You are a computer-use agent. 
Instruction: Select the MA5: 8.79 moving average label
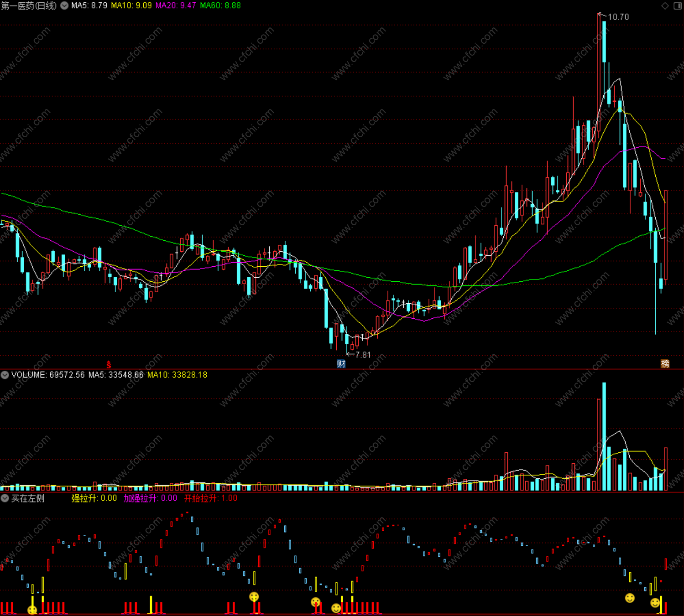tap(89, 5)
